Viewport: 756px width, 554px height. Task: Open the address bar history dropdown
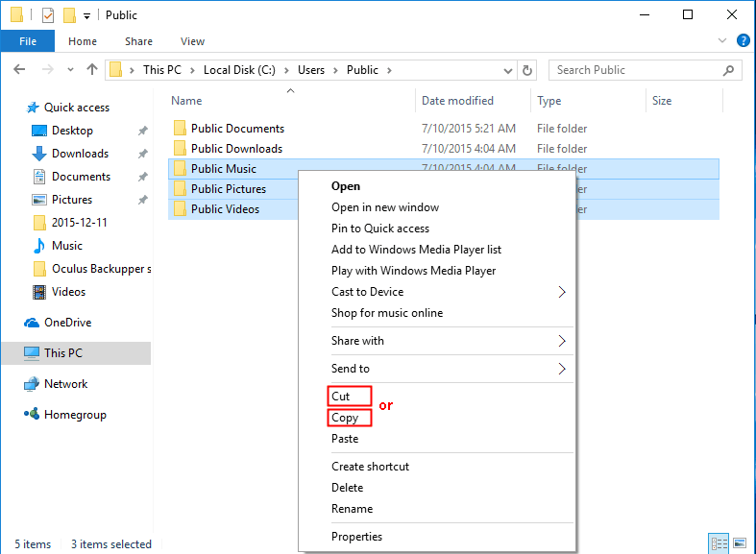tap(507, 70)
